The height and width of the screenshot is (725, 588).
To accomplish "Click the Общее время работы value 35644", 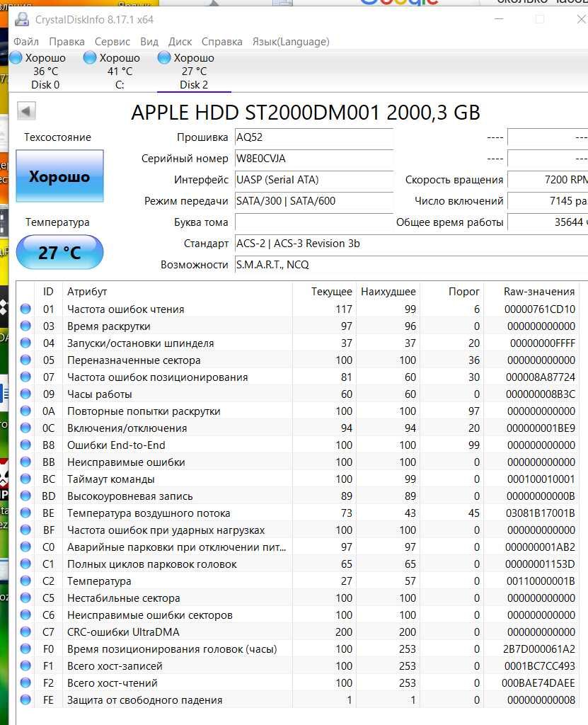I will click(548, 222).
